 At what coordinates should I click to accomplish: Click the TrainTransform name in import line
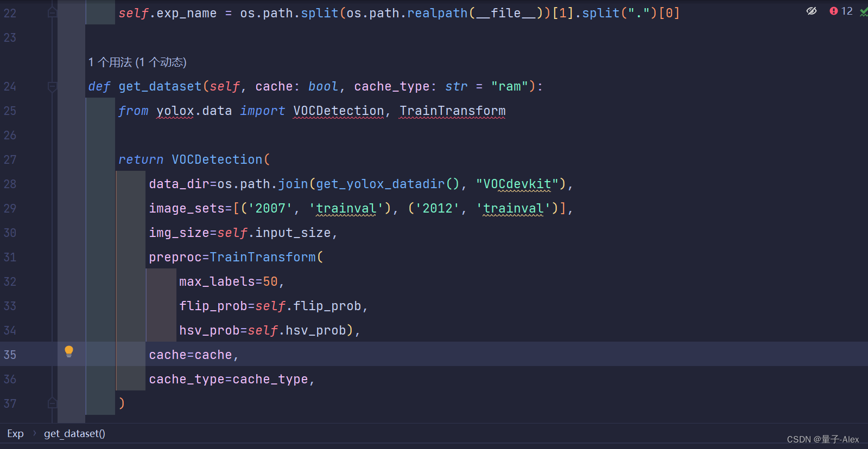coord(452,111)
